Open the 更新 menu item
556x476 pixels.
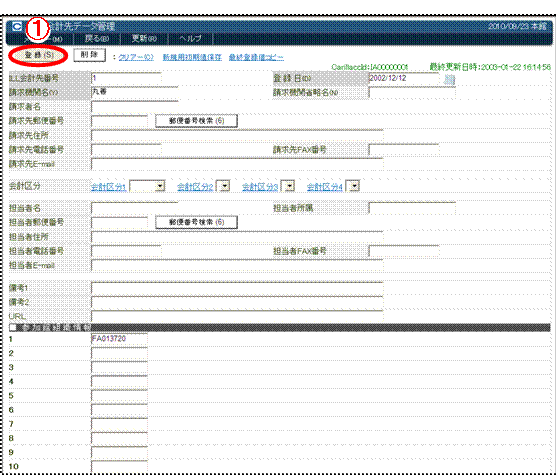(144, 38)
